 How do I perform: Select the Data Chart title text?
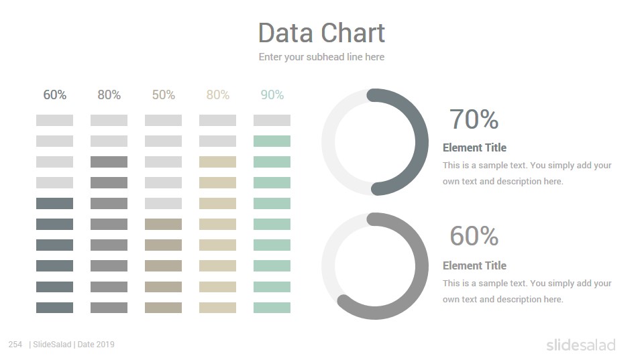pyautogui.click(x=321, y=33)
